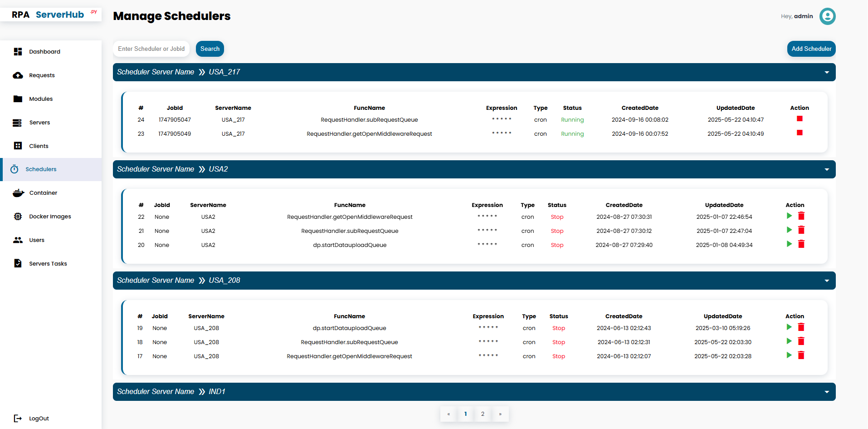Collapse the USA_208 scheduler section
The image size is (868, 429).
pos(827,281)
